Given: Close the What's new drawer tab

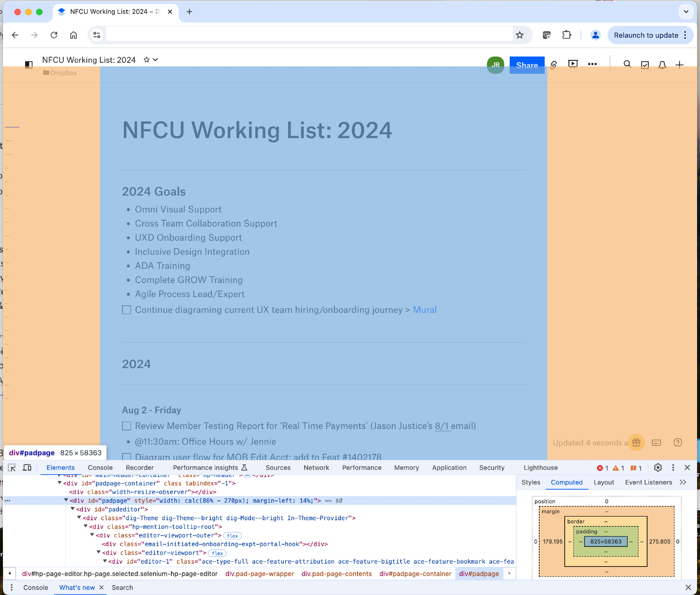Looking at the screenshot, I should point(101,587).
